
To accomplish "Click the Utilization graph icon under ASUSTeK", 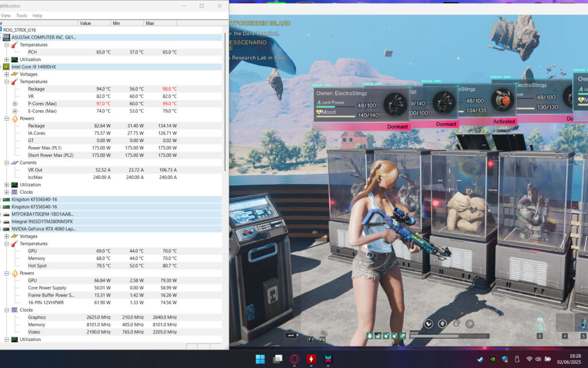I will [x=14, y=59].
